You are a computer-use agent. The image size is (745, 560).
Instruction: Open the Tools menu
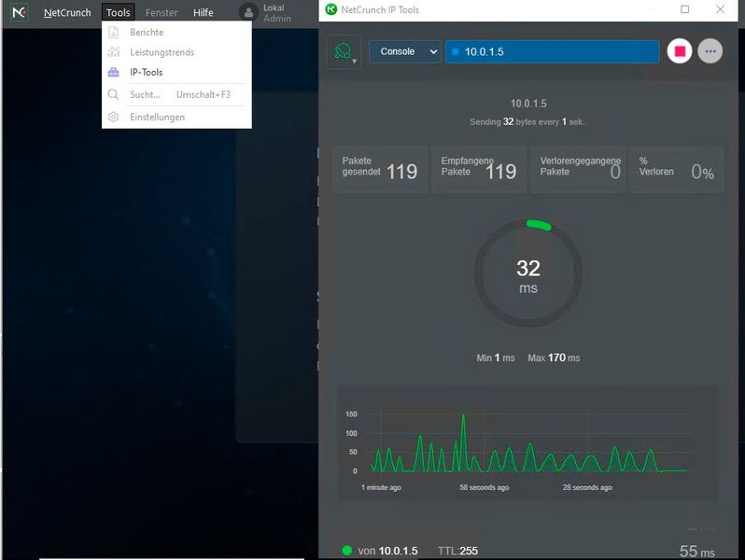(118, 13)
